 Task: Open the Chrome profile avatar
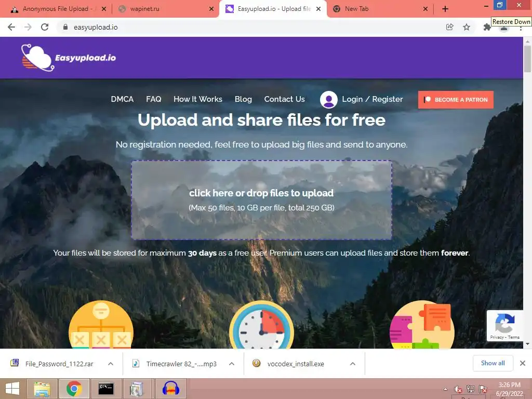click(x=504, y=29)
